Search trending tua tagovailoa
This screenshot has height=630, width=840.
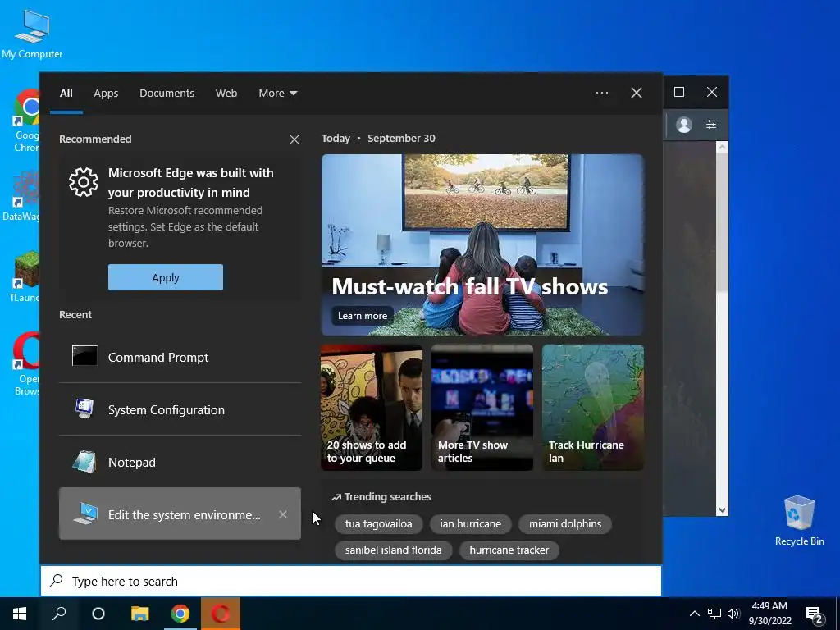point(379,524)
